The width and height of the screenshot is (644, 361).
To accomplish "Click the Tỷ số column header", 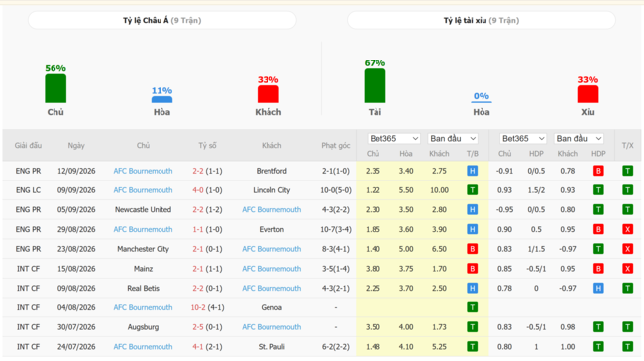I will click(207, 145).
